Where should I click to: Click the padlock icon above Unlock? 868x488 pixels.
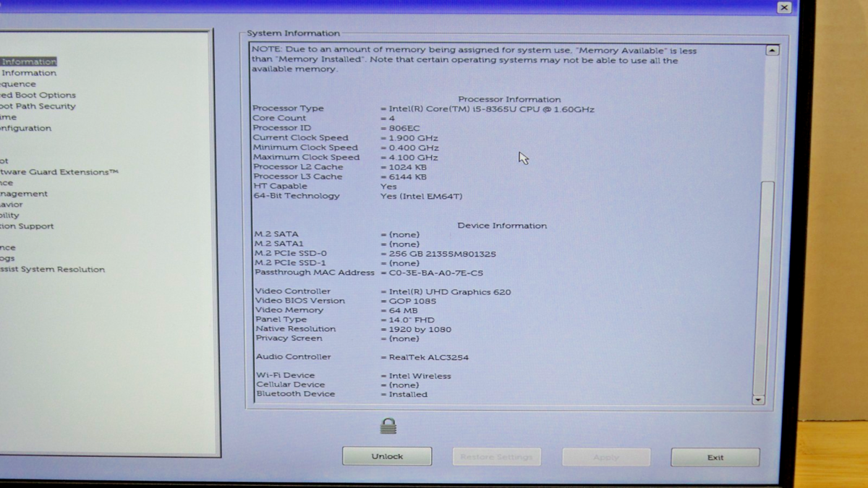pos(388,426)
